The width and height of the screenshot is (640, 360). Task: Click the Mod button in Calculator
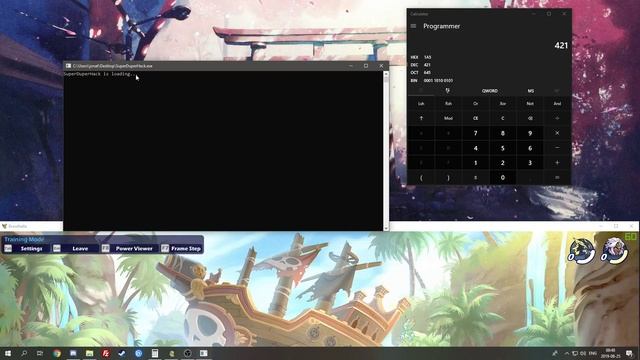pos(448,118)
